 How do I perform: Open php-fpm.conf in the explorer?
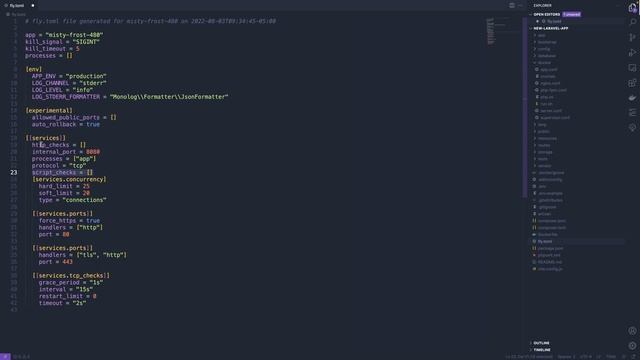[553, 90]
